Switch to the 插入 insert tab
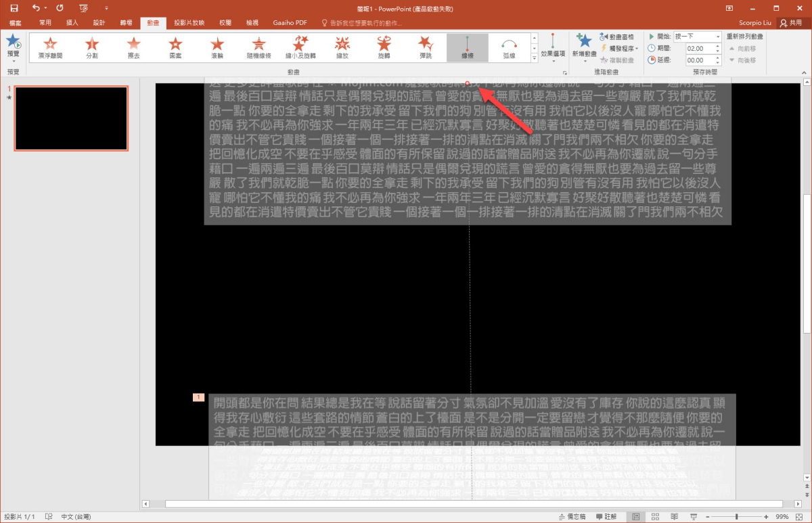Image resolution: width=812 pixels, height=523 pixels. pyautogui.click(x=72, y=22)
